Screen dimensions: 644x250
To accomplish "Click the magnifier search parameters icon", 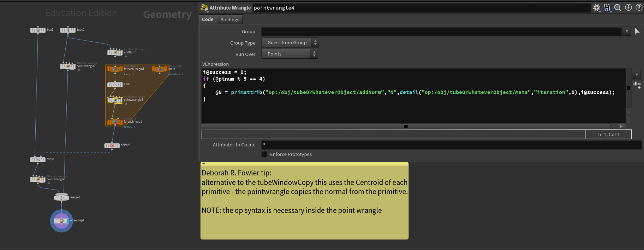I will pos(618,8).
